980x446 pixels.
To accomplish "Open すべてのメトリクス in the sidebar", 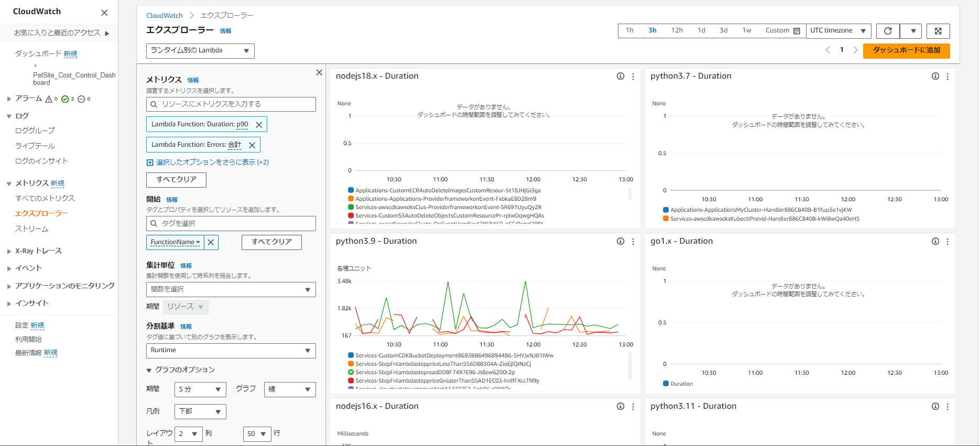I will tap(45, 198).
